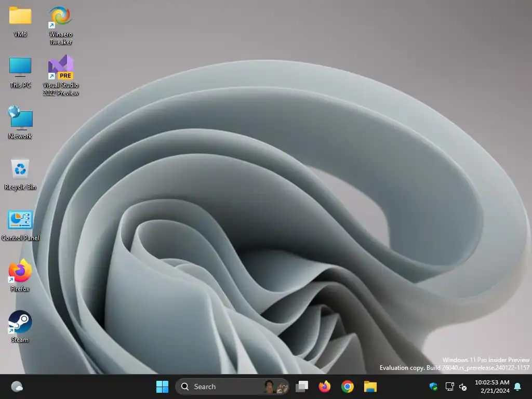Open Task View from the taskbar
This screenshot has width=532, height=399.
[x=302, y=387]
